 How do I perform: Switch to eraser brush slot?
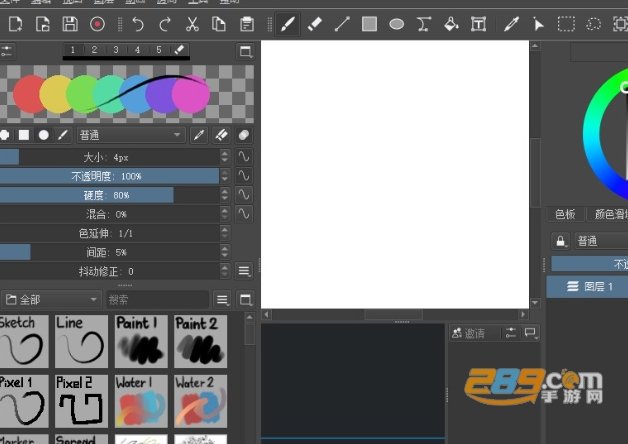179,50
